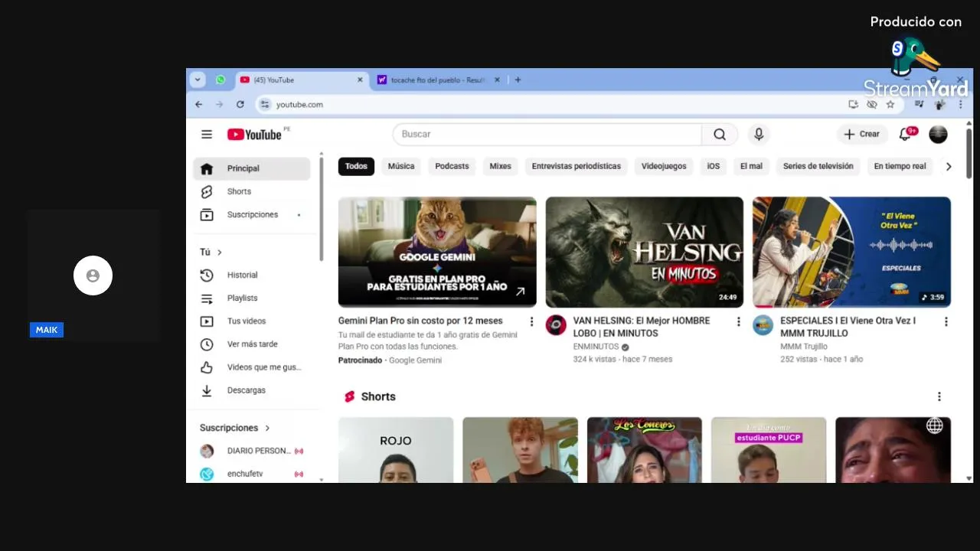Viewport: 980px width, 551px height.
Task: Click the site info icon in address bar
Action: point(264,104)
